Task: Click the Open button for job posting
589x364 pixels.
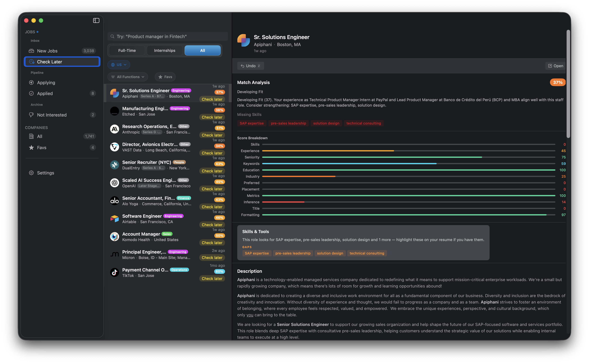Action: [x=555, y=66]
